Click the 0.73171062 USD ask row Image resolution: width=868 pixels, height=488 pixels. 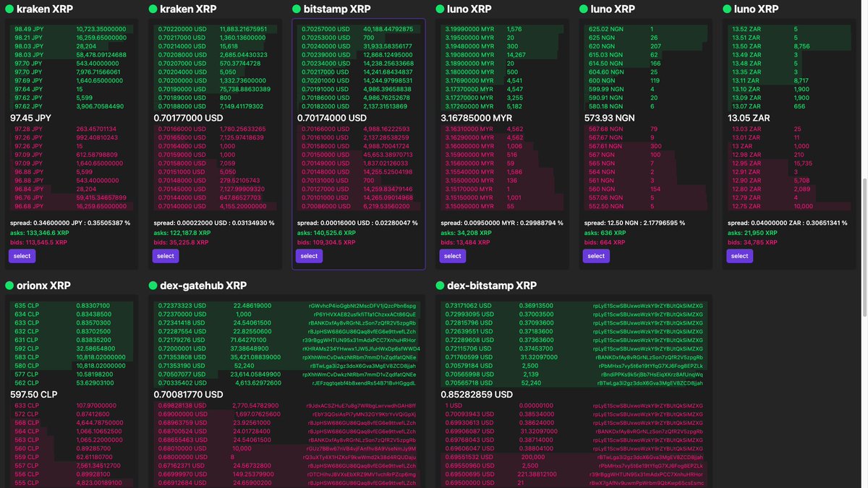pos(573,306)
